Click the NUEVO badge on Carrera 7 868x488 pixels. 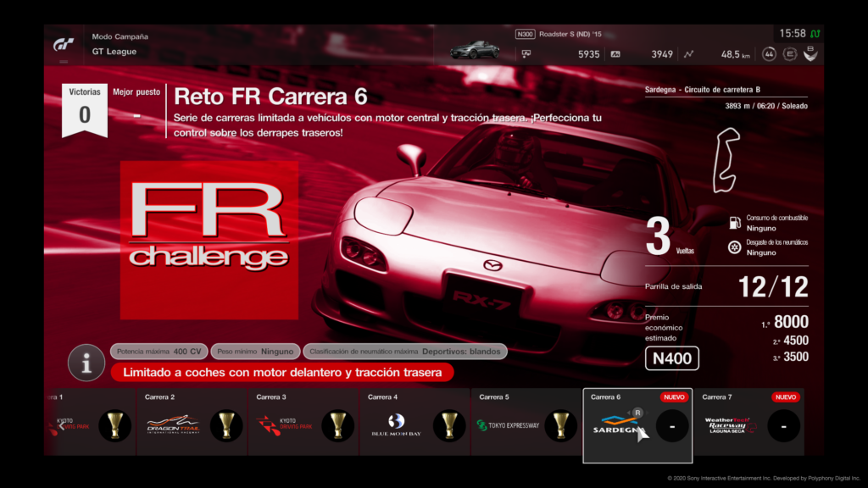point(786,397)
